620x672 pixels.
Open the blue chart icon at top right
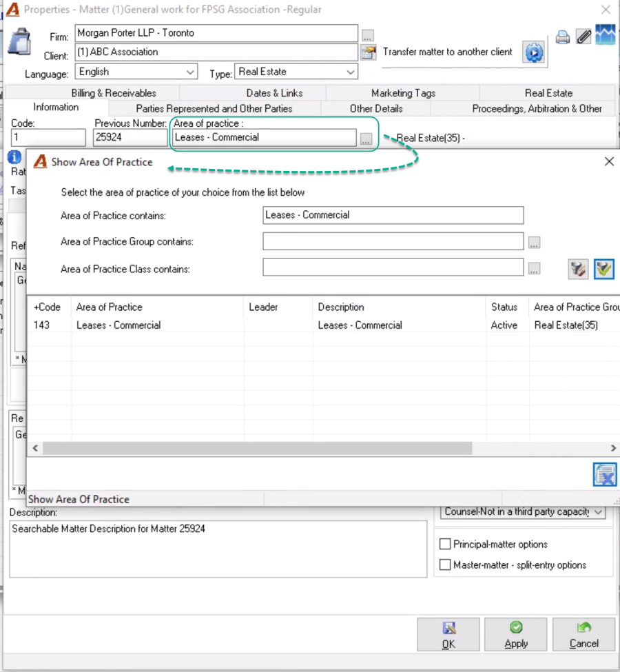[606, 35]
